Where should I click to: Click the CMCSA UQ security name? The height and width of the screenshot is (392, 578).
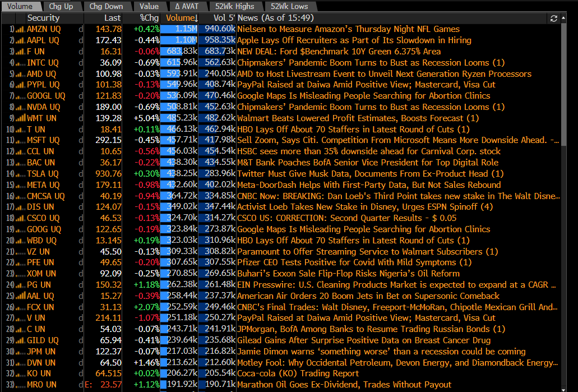(x=46, y=196)
